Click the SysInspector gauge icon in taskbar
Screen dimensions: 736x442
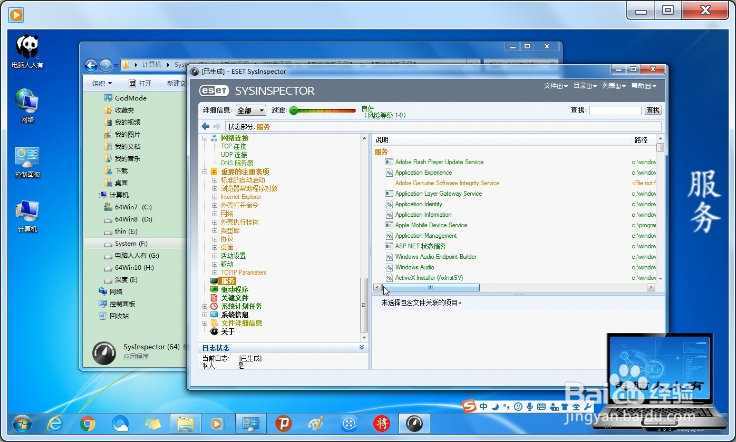coord(414,424)
